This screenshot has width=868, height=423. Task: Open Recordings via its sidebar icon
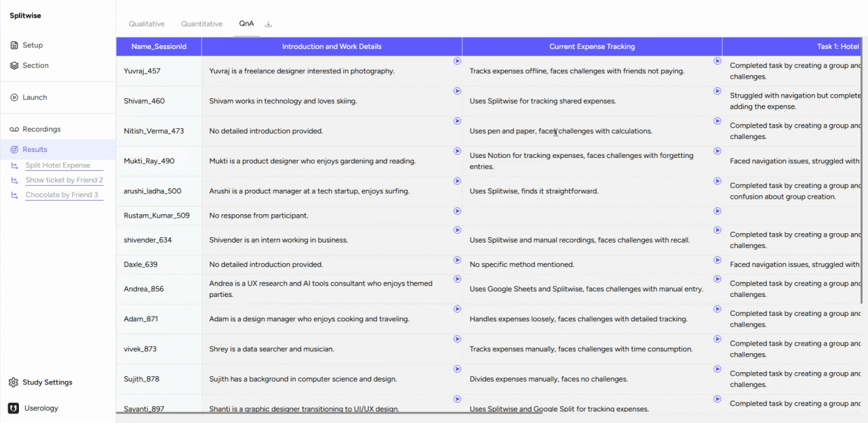[x=15, y=129]
